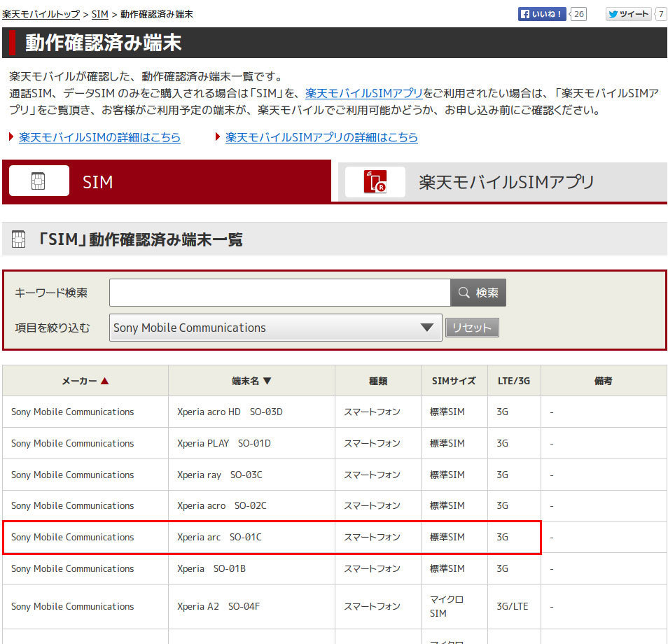Image resolution: width=668 pixels, height=644 pixels.
Task: Select the Xperia ray SO-03C cell
Action: coord(251,475)
